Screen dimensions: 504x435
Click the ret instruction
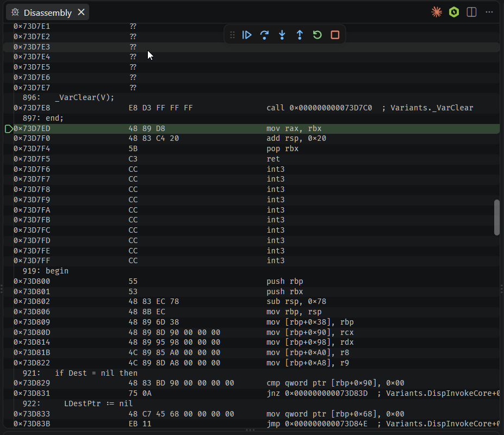point(273,159)
